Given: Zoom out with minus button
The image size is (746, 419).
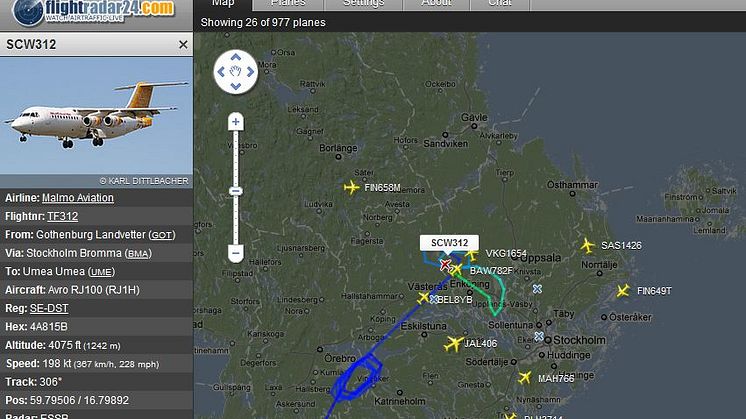Looking at the screenshot, I should tap(236, 253).
